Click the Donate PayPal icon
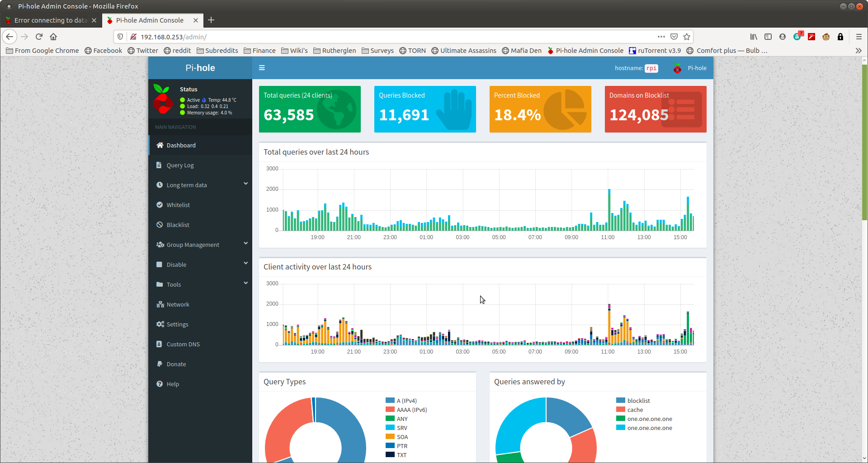The height and width of the screenshot is (463, 868). pos(159,364)
